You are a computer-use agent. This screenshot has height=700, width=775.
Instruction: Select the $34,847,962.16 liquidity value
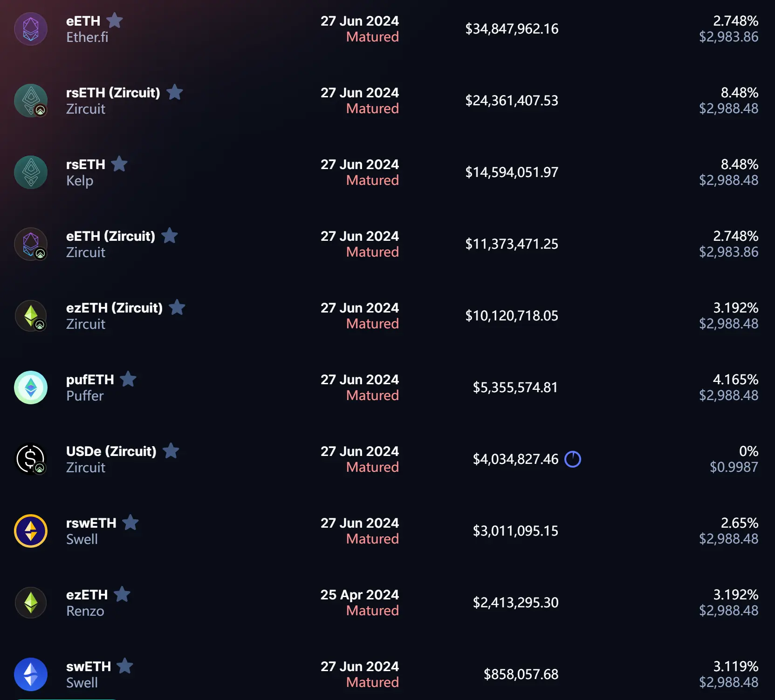(512, 29)
